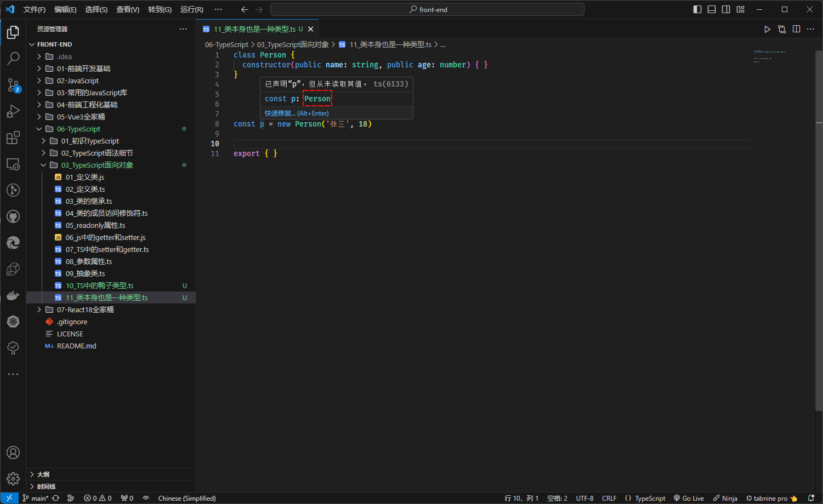Screen dimensions: 823x504
Task: Click Go Live in status bar
Action: (689, 498)
